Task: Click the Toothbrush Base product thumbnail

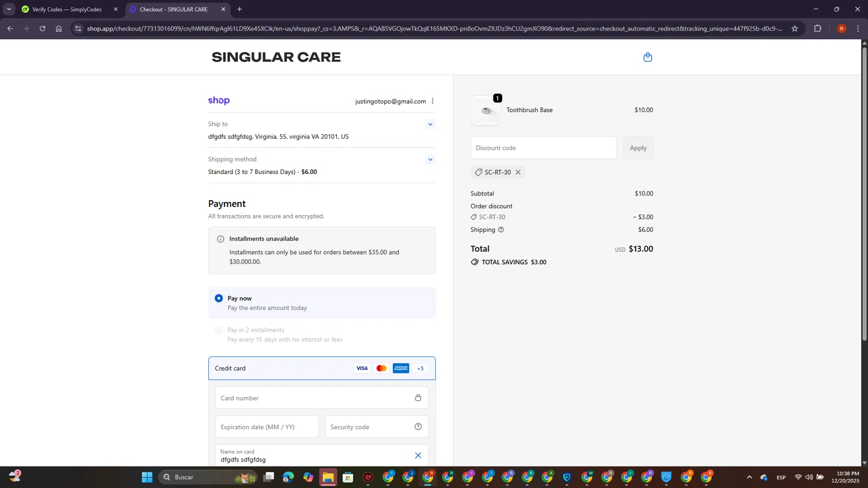Action: (486, 110)
